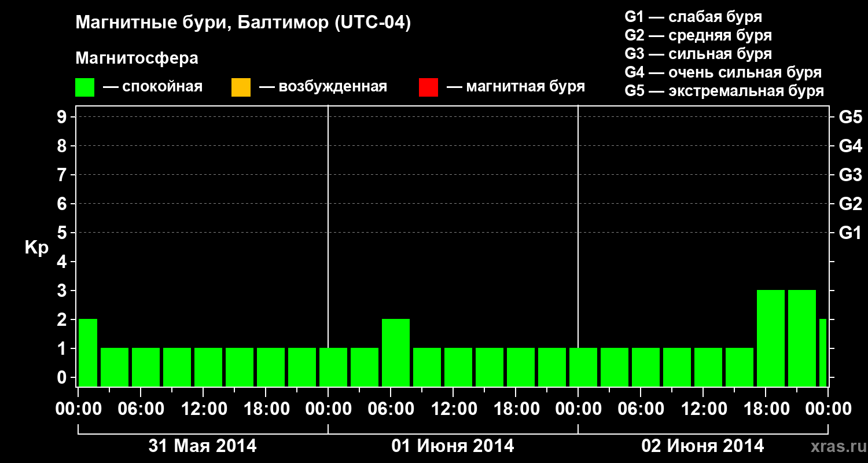Click the 'Kp' axis title
The width and height of the screenshot is (868, 463).
tap(36, 247)
